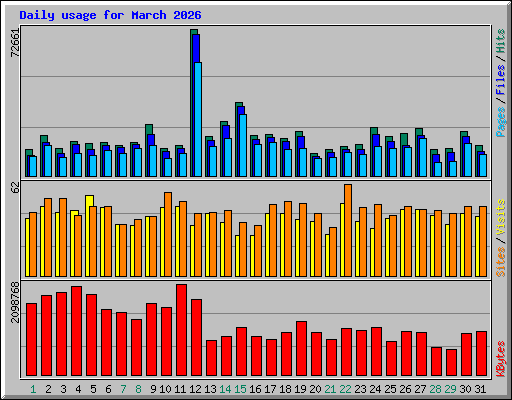Image resolution: width=512 pixels, height=400 pixels.
Task: Click day label 30 on the x-axis
Action: (465, 389)
